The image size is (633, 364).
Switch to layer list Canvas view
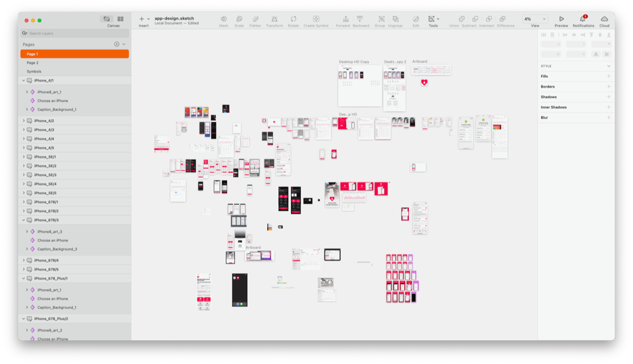click(106, 19)
